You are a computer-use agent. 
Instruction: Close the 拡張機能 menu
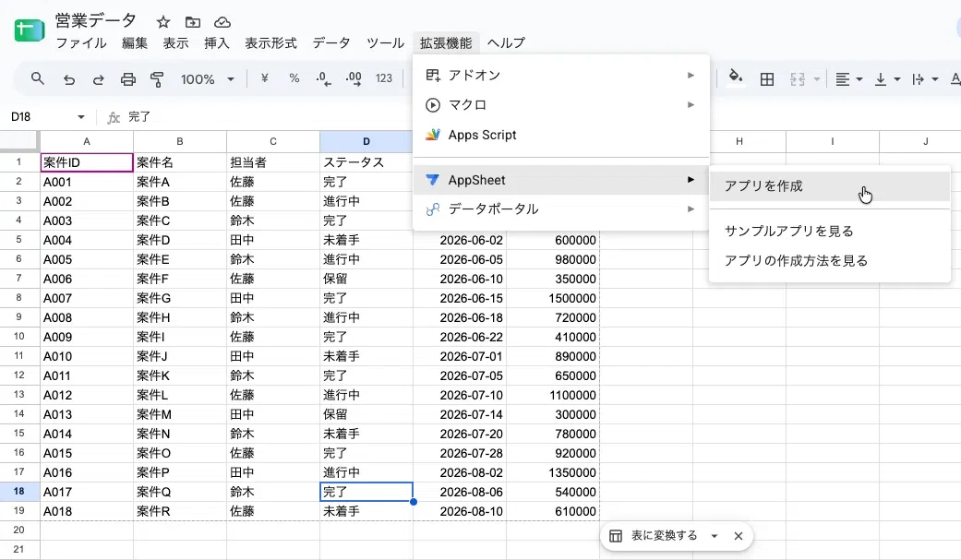(446, 42)
